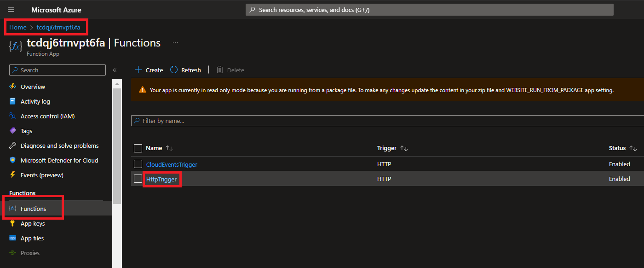Open the HttpTrigger function
The height and width of the screenshot is (268, 644).
point(161,179)
